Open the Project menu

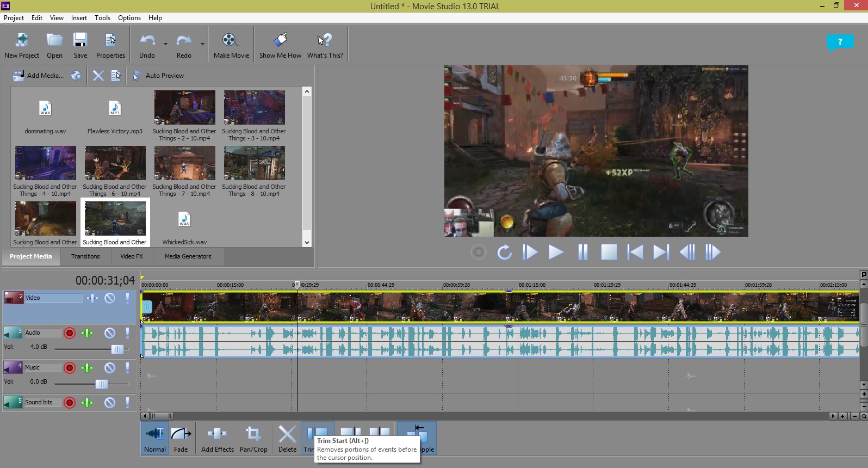14,18
